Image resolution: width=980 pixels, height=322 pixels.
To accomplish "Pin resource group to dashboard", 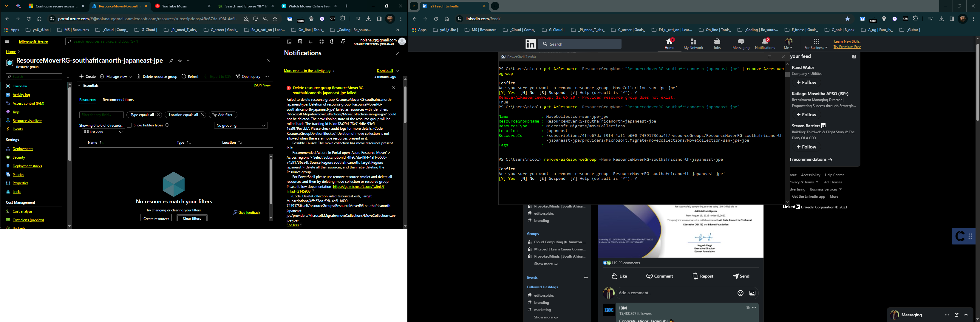I will coord(171,61).
